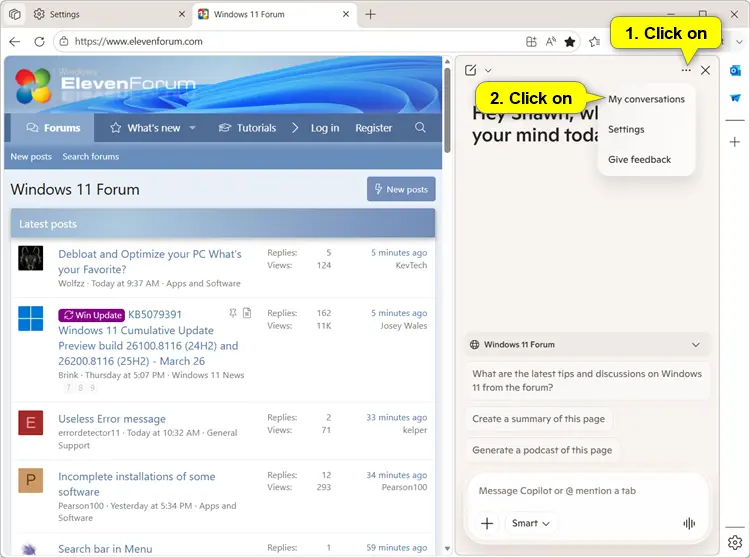The height and width of the screenshot is (558, 750).
Task: Click the page vertical scrollbar thumb
Action: point(447,110)
